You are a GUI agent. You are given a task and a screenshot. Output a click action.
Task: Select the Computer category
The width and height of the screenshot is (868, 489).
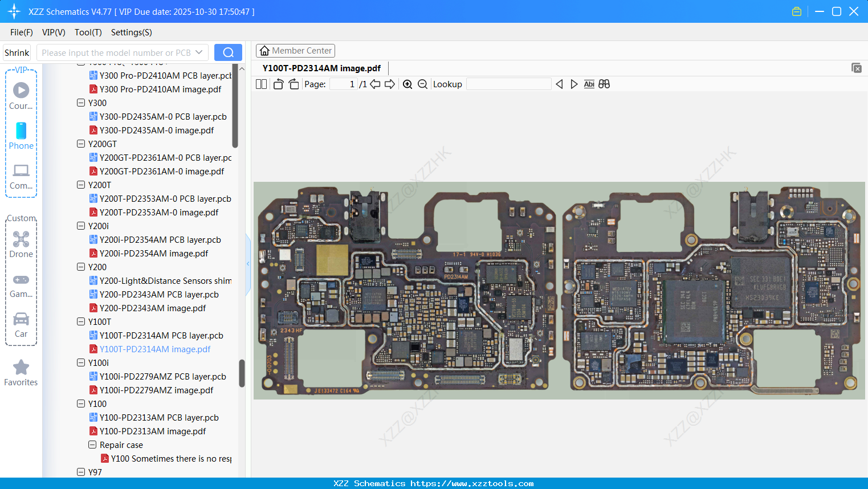point(21,177)
